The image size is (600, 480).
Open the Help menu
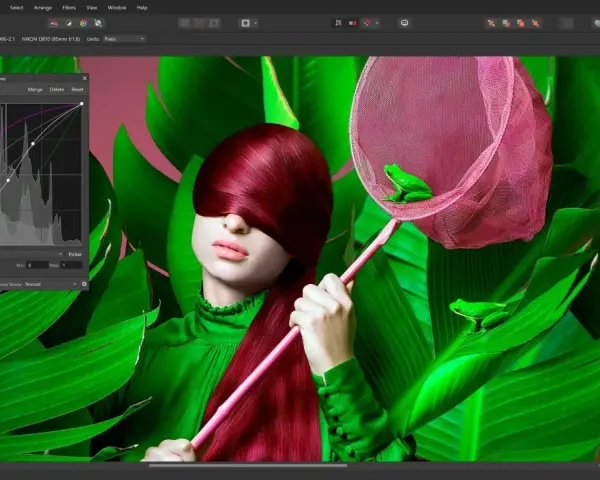[x=142, y=8]
